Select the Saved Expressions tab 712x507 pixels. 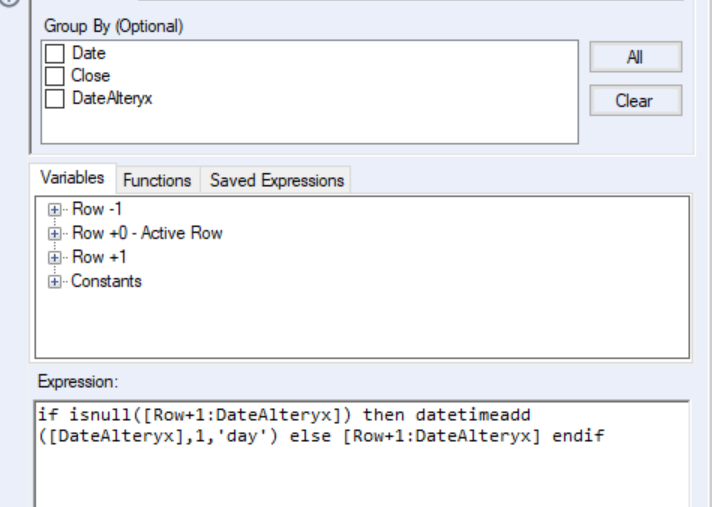[277, 180]
